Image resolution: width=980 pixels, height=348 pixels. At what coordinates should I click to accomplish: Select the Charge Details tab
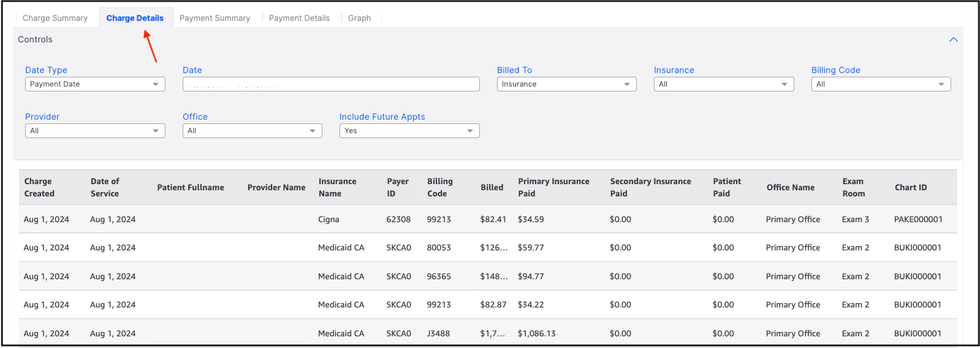135,18
